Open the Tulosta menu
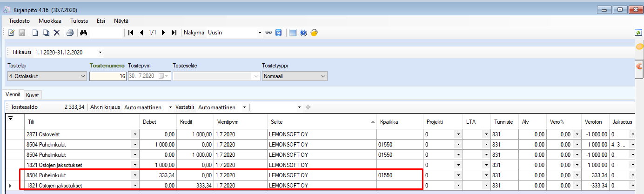This screenshot has width=644, height=194. tap(80, 21)
